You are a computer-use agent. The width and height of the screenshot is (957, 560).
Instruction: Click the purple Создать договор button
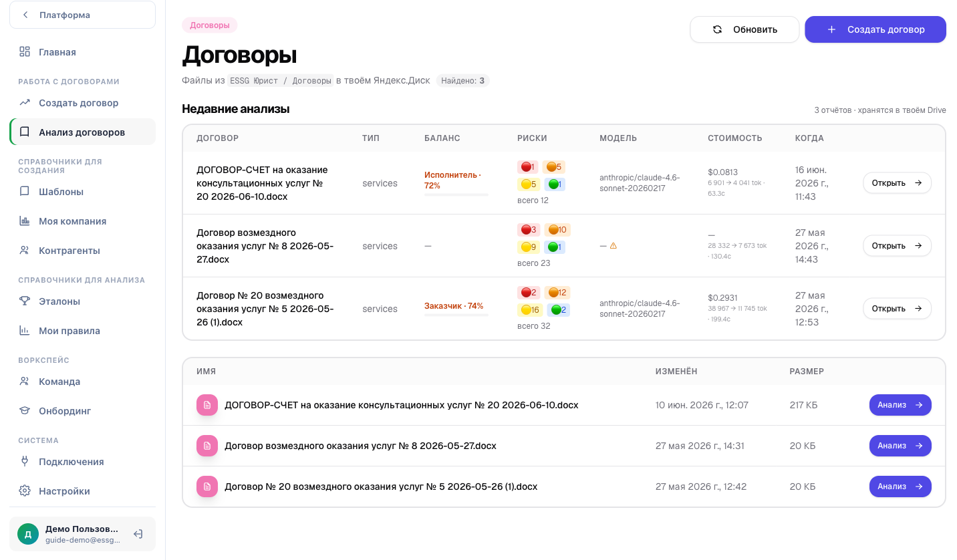point(875,29)
